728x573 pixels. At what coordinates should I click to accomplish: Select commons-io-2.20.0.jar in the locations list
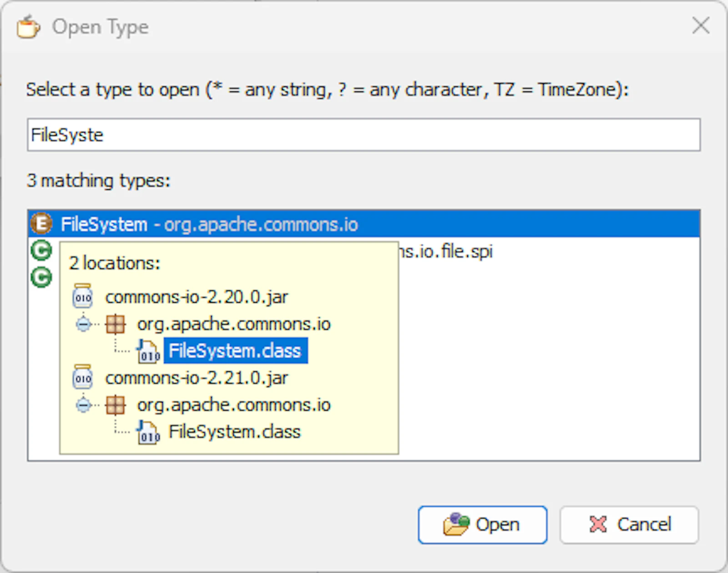(197, 297)
